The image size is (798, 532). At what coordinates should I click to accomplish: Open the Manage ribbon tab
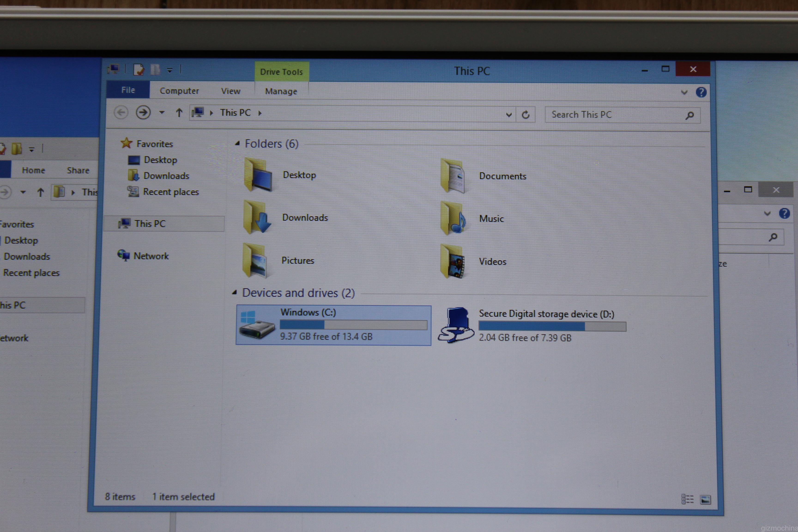pyautogui.click(x=281, y=91)
